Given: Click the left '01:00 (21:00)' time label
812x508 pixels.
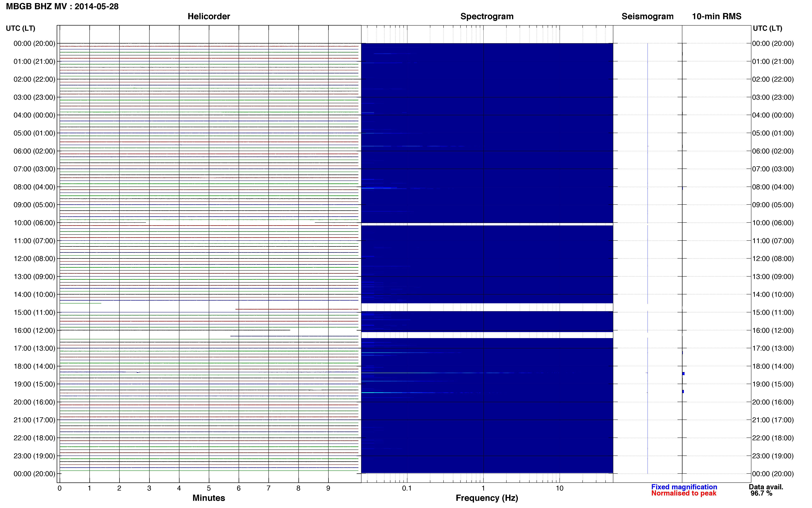Looking at the screenshot, I should point(34,62).
